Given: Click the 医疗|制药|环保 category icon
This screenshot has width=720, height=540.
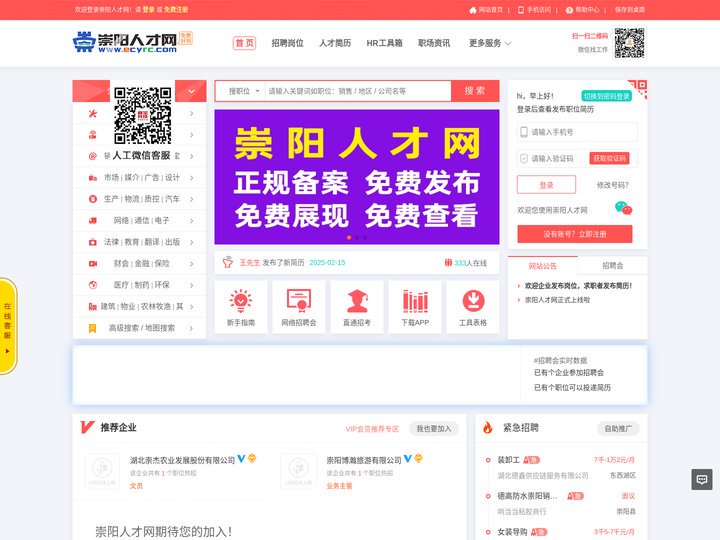Looking at the screenshot, I should (92, 285).
